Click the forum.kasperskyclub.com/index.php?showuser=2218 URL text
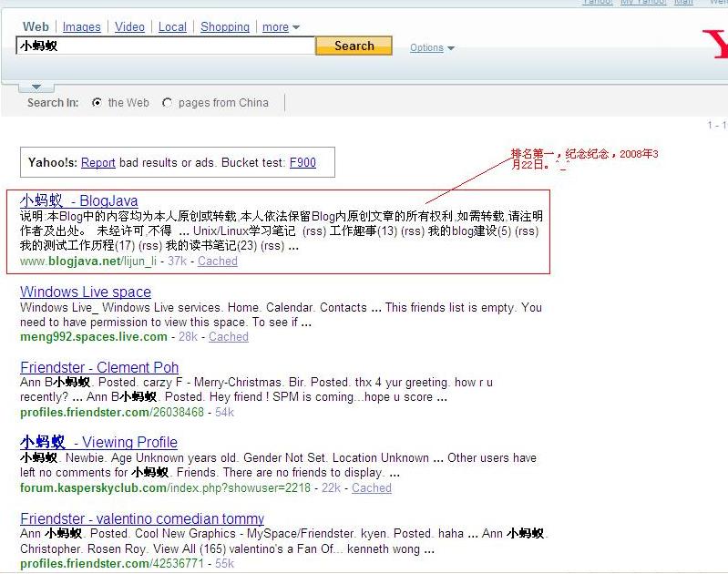 (165, 488)
